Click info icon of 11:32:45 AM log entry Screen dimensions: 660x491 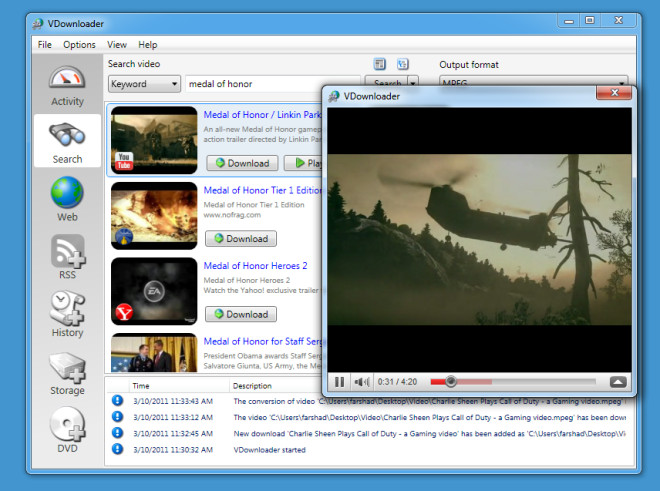click(x=117, y=433)
